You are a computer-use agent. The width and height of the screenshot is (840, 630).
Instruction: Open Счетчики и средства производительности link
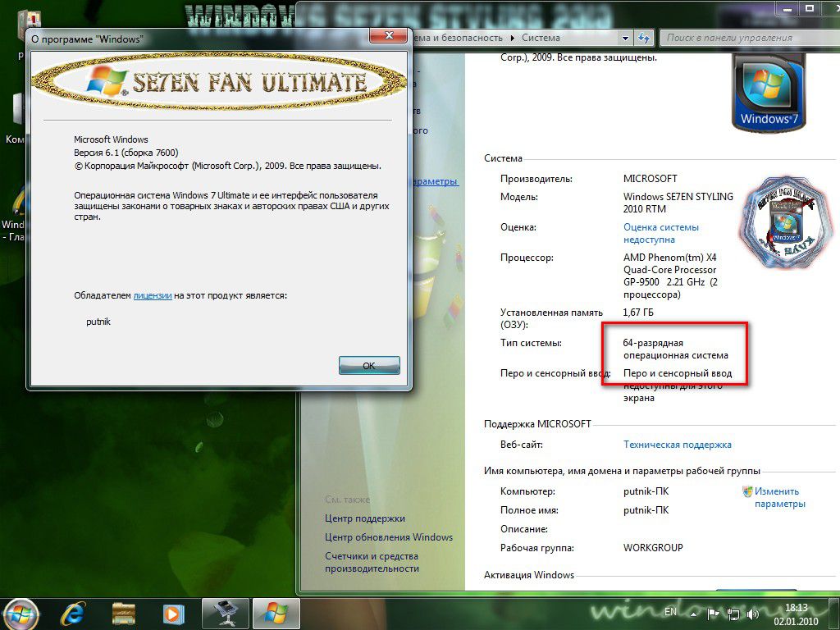tap(372, 562)
